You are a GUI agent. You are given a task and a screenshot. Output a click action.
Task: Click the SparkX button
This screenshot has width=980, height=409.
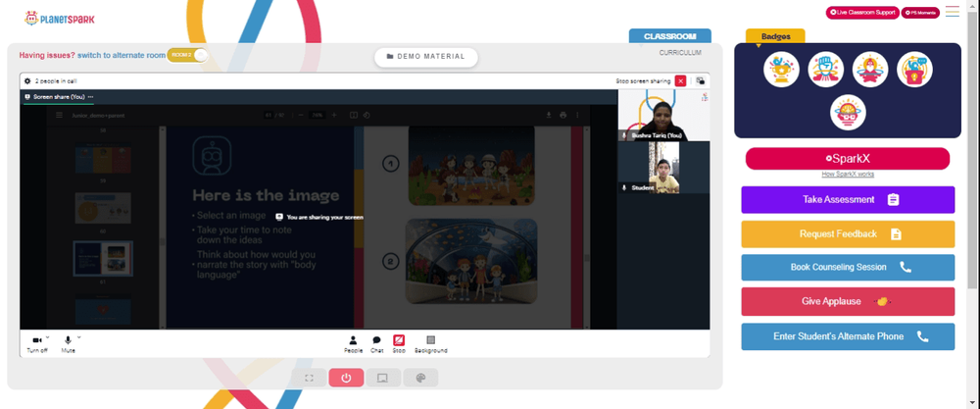(848, 159)
